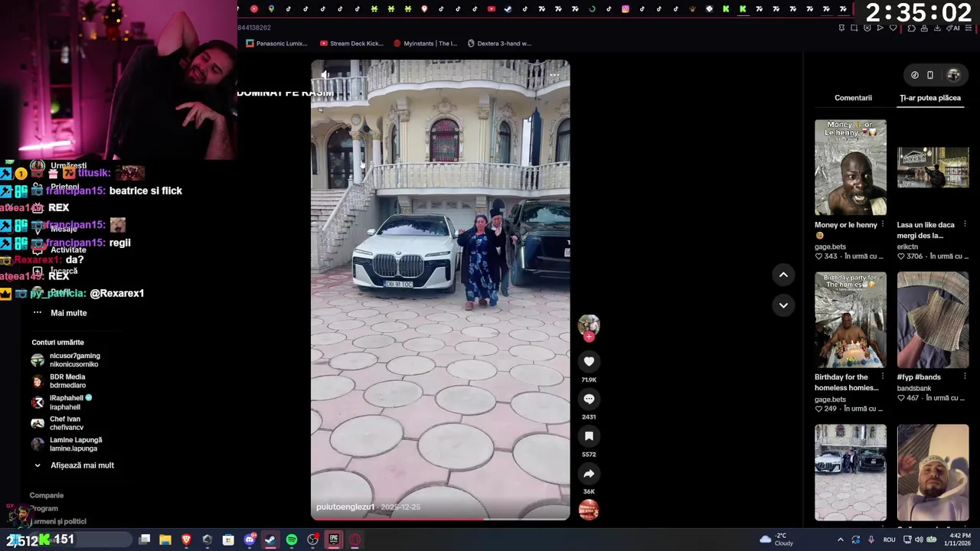The width and height of the screenshot is (980, 551).
Task: Open the '#fyp #bands' video thumbnail
Action: point(933,320)
